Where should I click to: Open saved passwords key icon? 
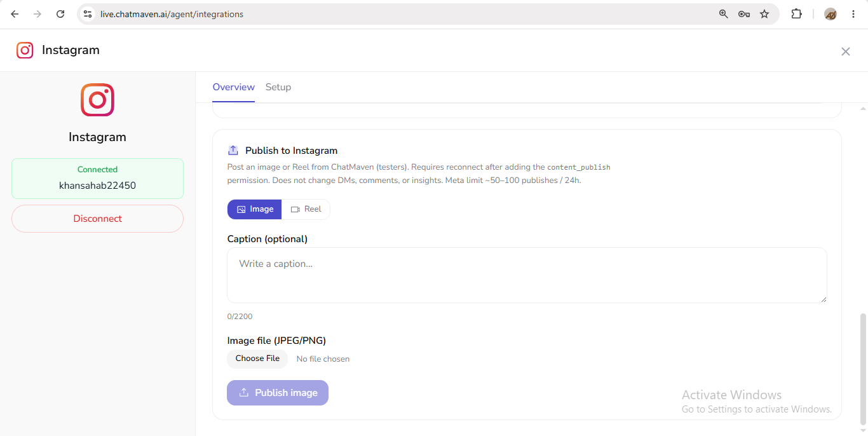pyautogui.click(x=743, y=14)
